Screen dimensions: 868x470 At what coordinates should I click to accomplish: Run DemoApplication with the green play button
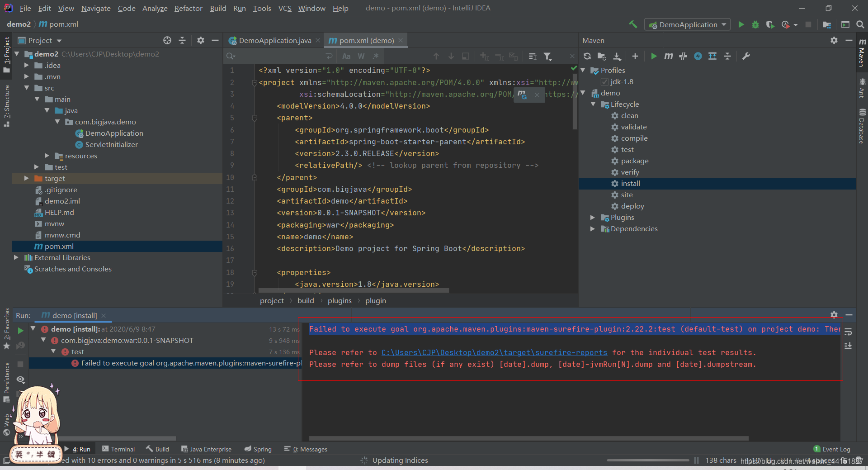point(741,24)
